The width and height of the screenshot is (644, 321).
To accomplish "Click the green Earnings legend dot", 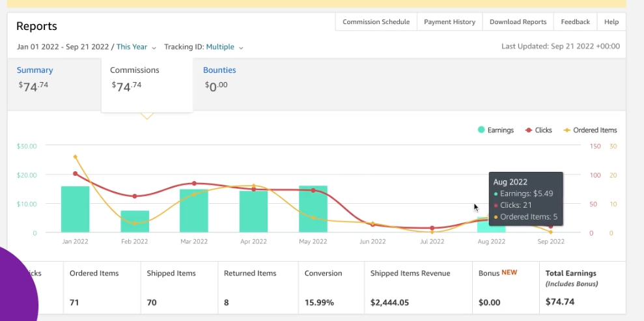I will click(481, 130).
